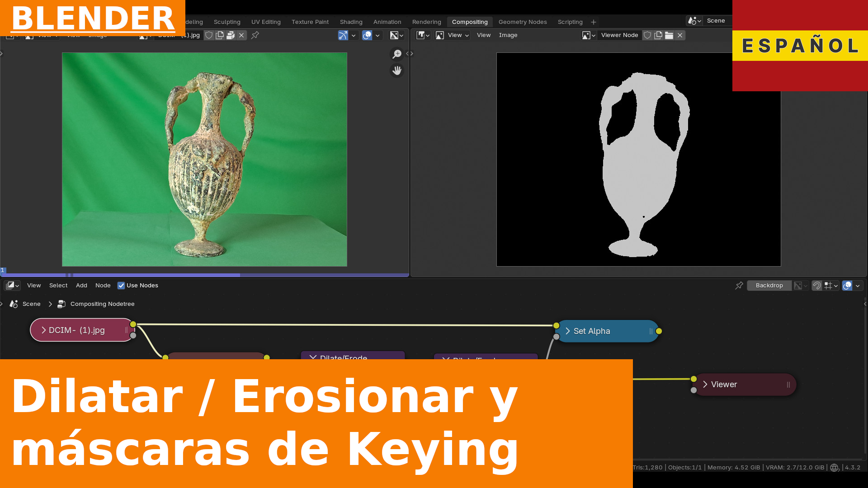Click open image folder icon for Viewer Node
The width and height of the screenshot is (868, 488).
[x=669, y=35]
